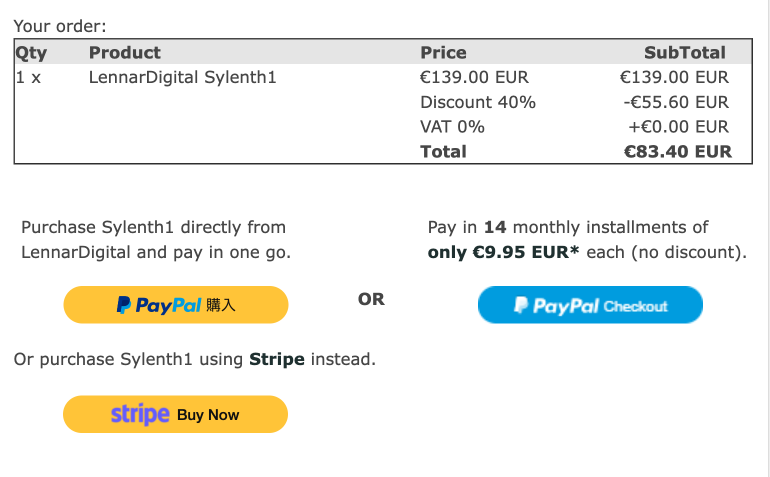Click the bold Total label

pos(443,152)
